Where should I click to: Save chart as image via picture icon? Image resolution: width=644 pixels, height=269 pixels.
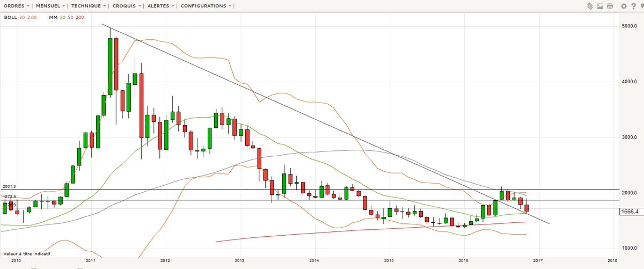[599, 6]
